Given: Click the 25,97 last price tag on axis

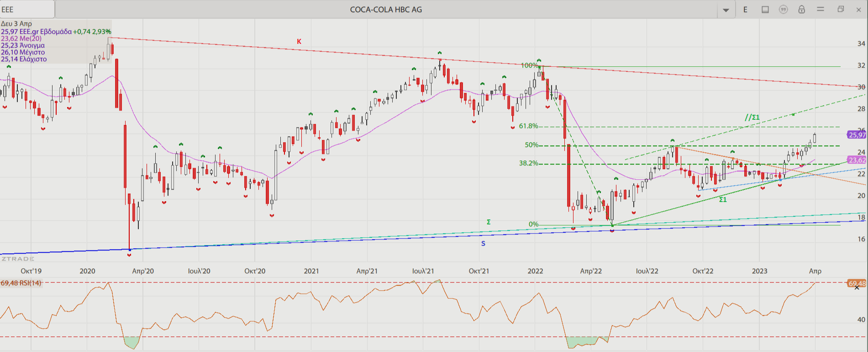Looking at the screenshot, I should coord(857,135).
